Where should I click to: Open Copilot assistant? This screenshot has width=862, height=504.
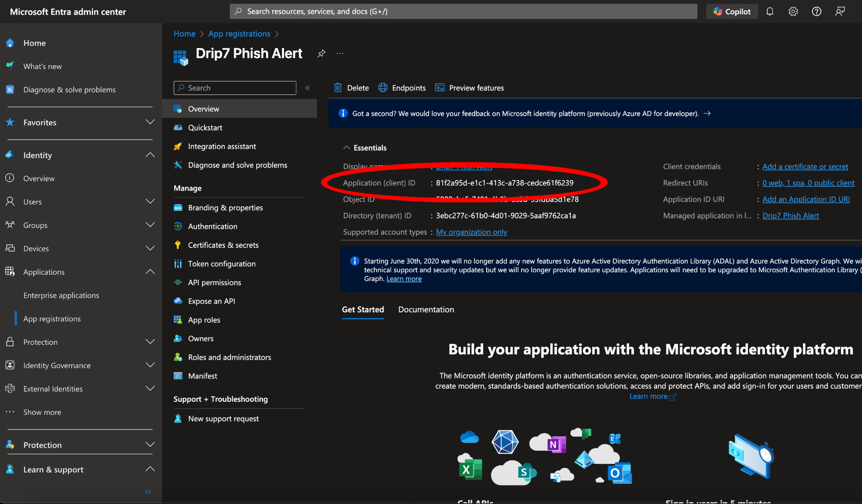(732, 11)
